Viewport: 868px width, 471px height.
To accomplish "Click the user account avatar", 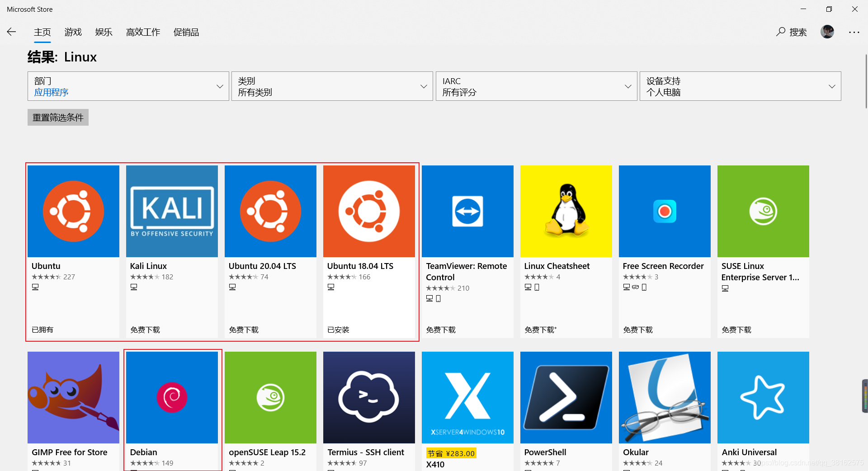I will coord(827,32).
